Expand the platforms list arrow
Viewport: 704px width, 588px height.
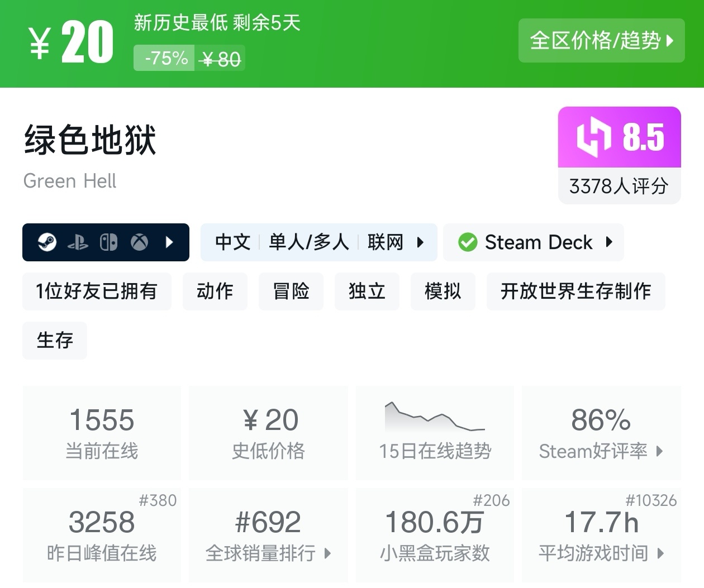[170, 242]
